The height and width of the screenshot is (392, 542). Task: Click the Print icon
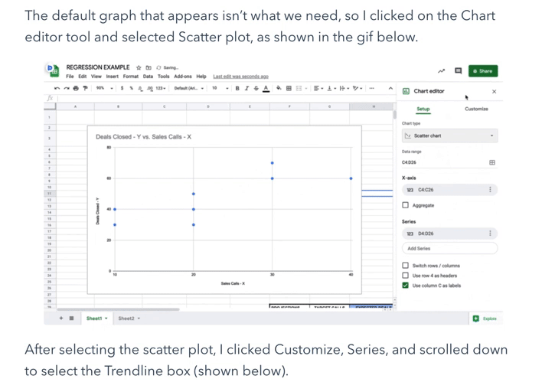pyautogui.click(x=76, y=89)
